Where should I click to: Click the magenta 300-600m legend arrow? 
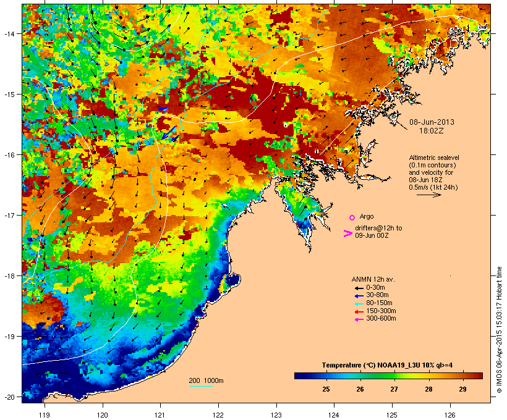359,319
